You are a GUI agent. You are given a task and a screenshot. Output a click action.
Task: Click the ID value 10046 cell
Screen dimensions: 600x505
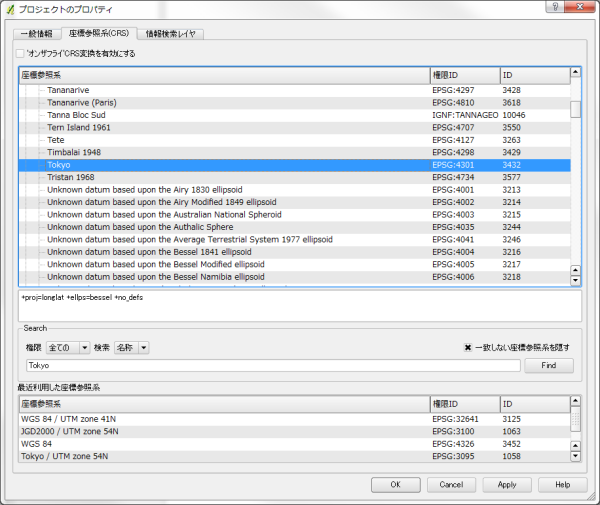click(x=514, y=115)
